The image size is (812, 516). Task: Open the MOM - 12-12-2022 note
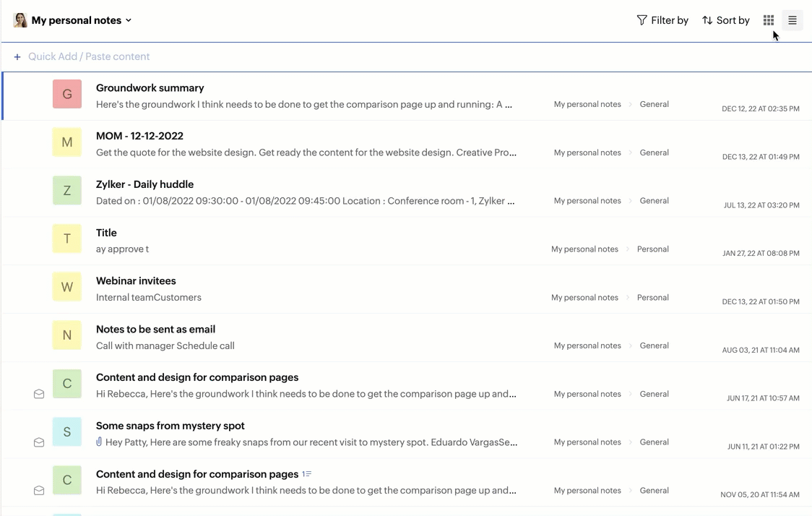coord(139,136)
